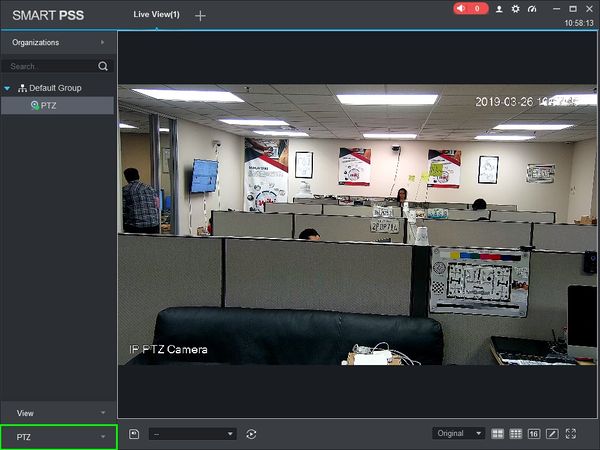Screen dimensions: 600x450
Task: Expand the PTZ control panel
Action: [59, 437]
